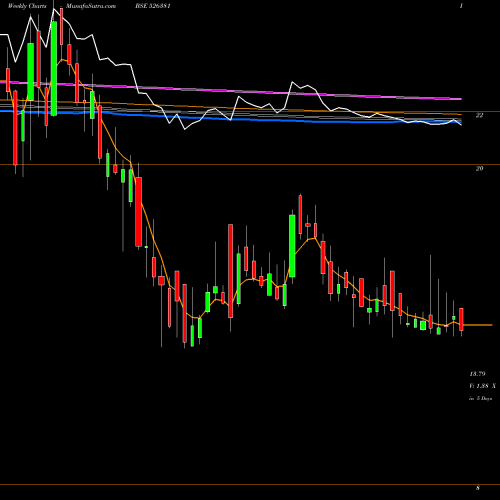Click the price axis label '20'
The height and width of the screenshot is (500, 500).
(x=479, y=169)
